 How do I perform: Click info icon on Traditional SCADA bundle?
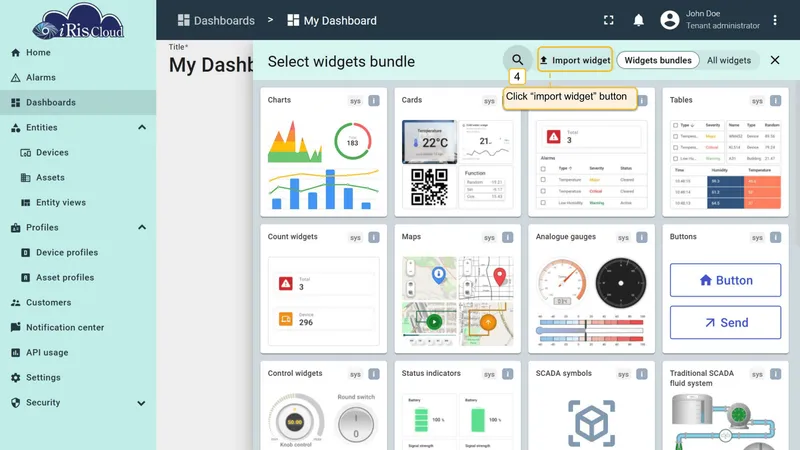tap(776, 374)
